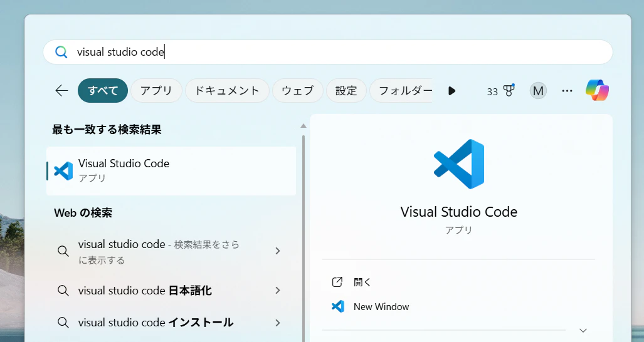The width and height of the screenshot is (644, 342).
Task: Click the small Visual Studio Code icon in best match
Action: pyautogui.click(x=64, y=170)
